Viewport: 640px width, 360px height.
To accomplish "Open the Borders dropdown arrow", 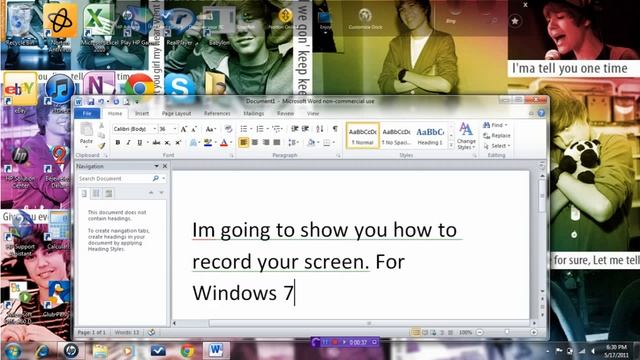I will [x=334, y=142].
